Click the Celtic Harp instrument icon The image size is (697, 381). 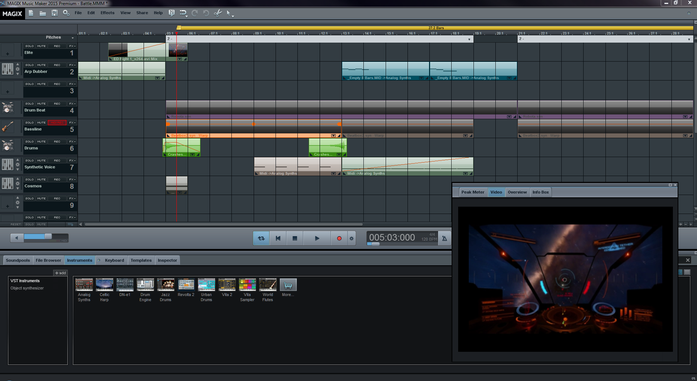tap(104, 285)
